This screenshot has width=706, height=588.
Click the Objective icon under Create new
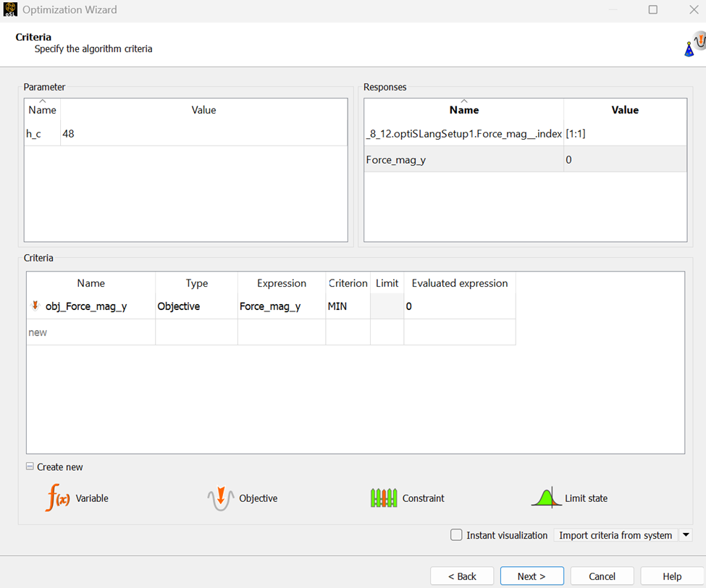[x=221, y=498]
